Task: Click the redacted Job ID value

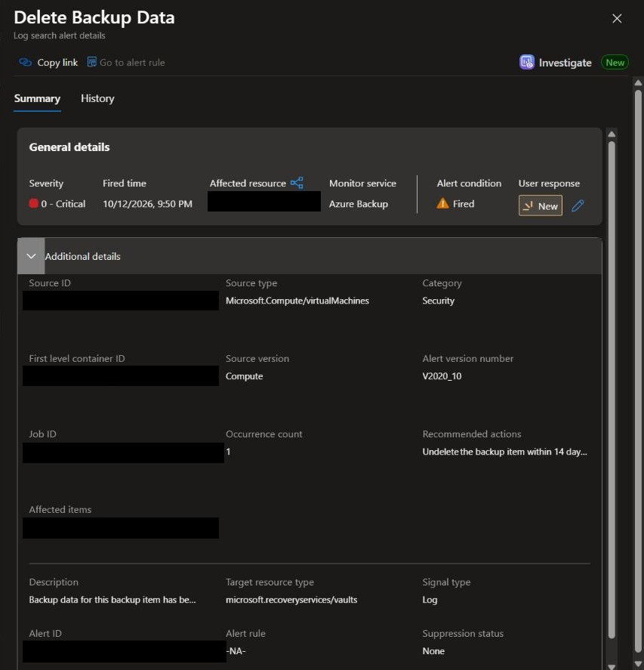Action: click(x=123, y=452)
